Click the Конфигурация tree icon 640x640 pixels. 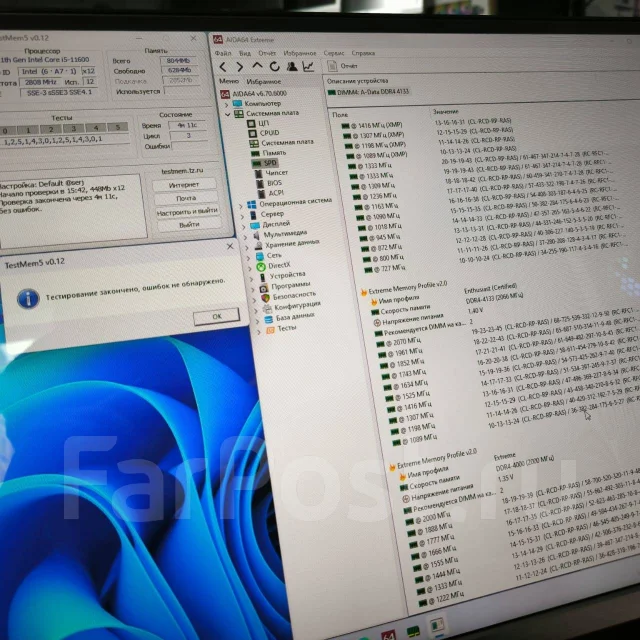267,309
